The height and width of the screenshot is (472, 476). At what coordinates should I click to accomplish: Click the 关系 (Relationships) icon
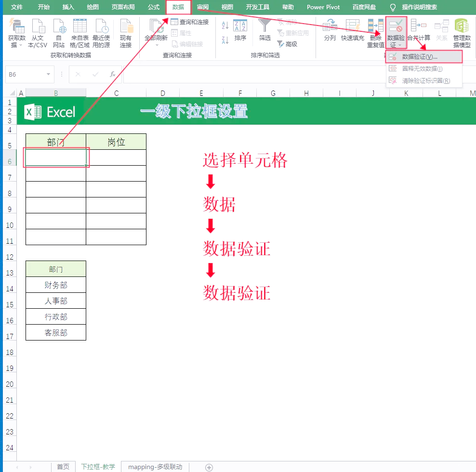pos(442,26)
